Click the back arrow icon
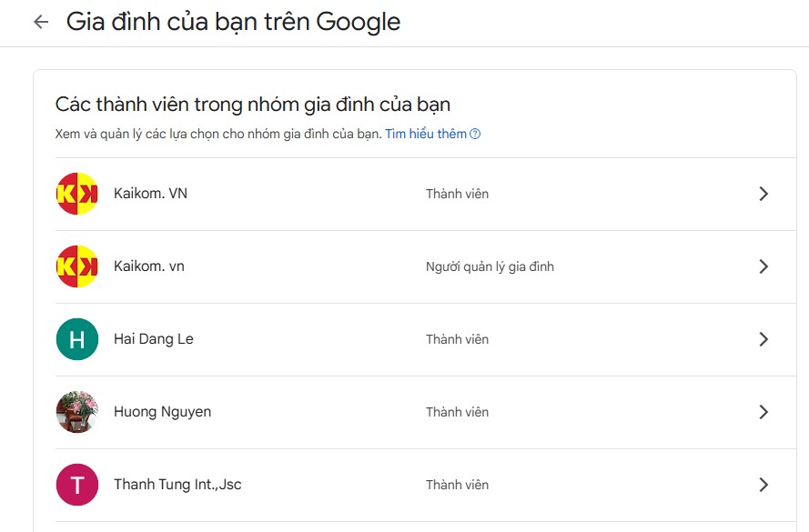The height and width of the screenshot is (532, 809). tap(40, 22)
